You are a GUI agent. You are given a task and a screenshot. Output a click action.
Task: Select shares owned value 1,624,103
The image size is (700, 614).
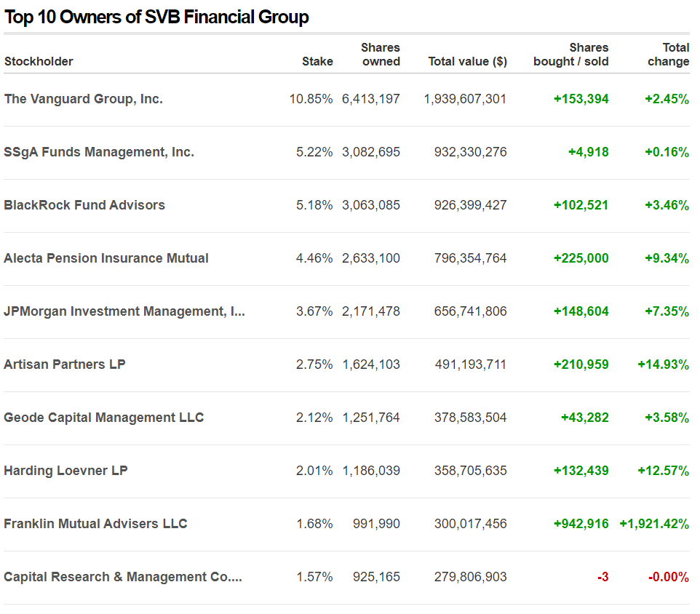point(371,364)
